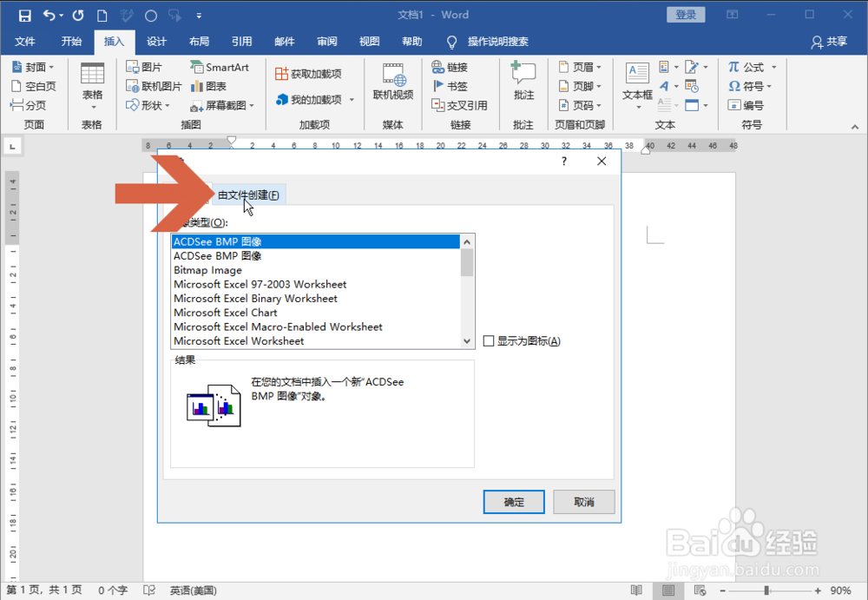Open the shapes (形状) dropdown
Viewport: 868px width, 600px height.
(x=148, y=105)
